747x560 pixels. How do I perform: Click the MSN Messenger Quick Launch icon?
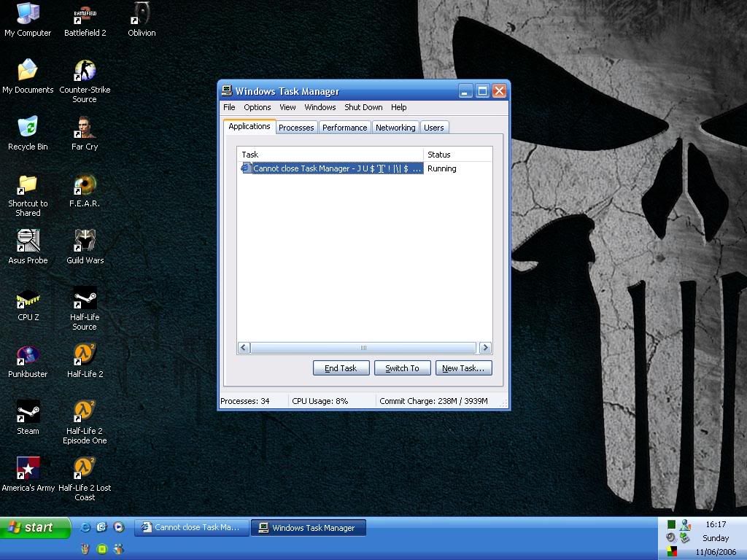pos(119,548)
